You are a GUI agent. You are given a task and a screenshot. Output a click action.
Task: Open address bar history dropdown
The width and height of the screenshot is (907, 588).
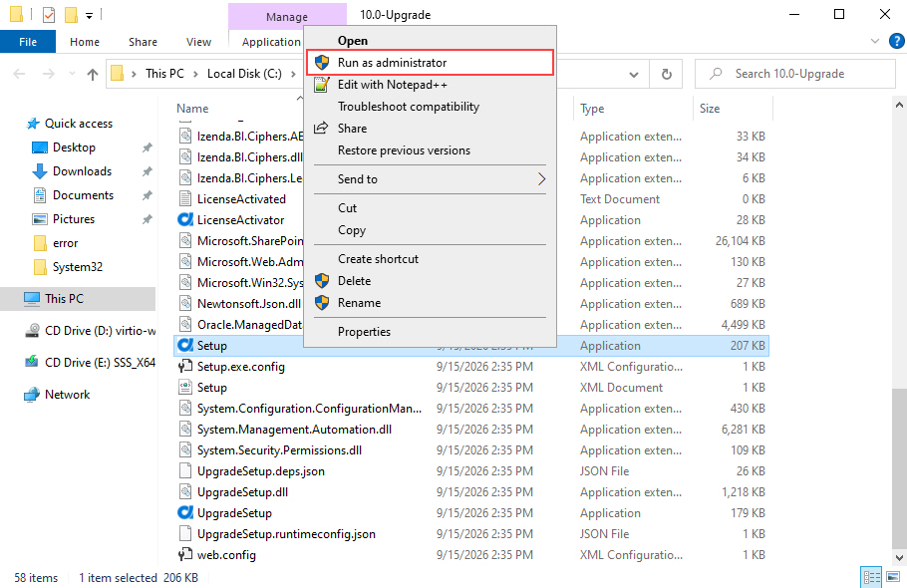(634, 74)
